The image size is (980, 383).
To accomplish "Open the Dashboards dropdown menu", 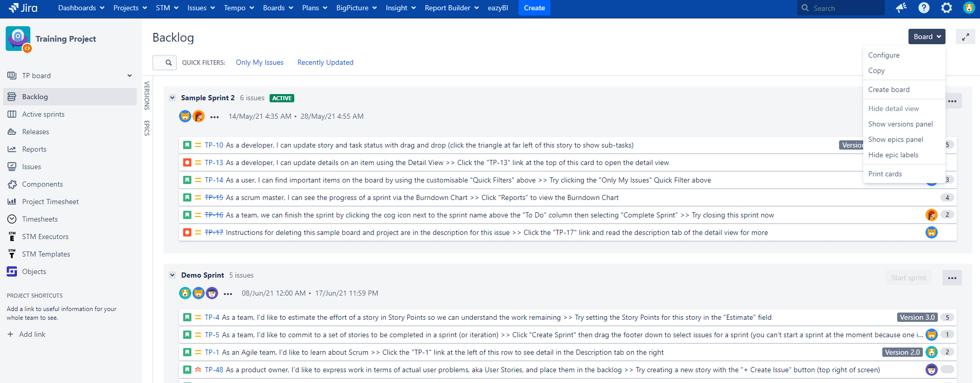I will (x=81, y=8).
